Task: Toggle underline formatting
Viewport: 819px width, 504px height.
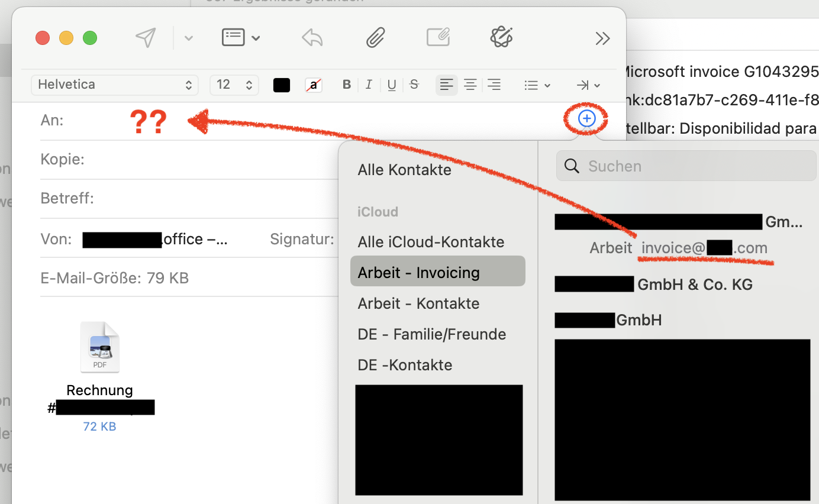Action: coord(392,85)
